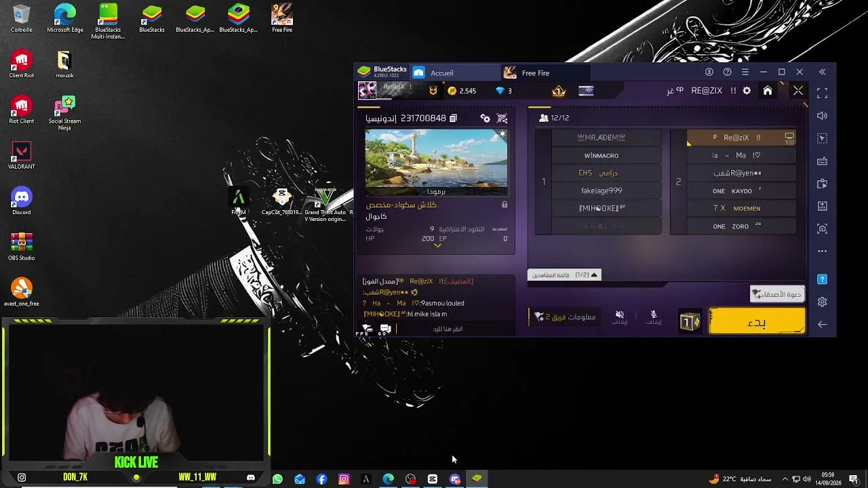Select host Re@ziX slot in team 2
This screenshot has width=868, height=488.
point(741,138)
